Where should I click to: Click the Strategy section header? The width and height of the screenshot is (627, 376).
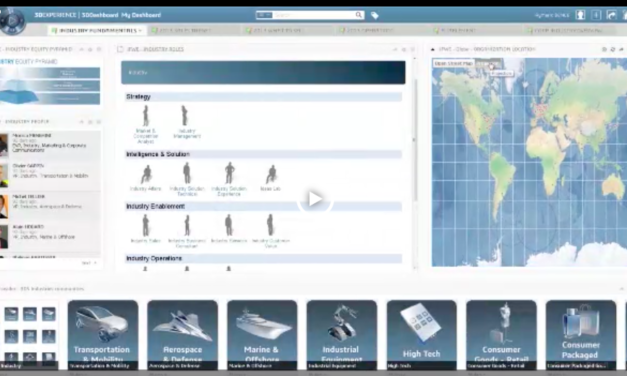click(x=263, y=96)
